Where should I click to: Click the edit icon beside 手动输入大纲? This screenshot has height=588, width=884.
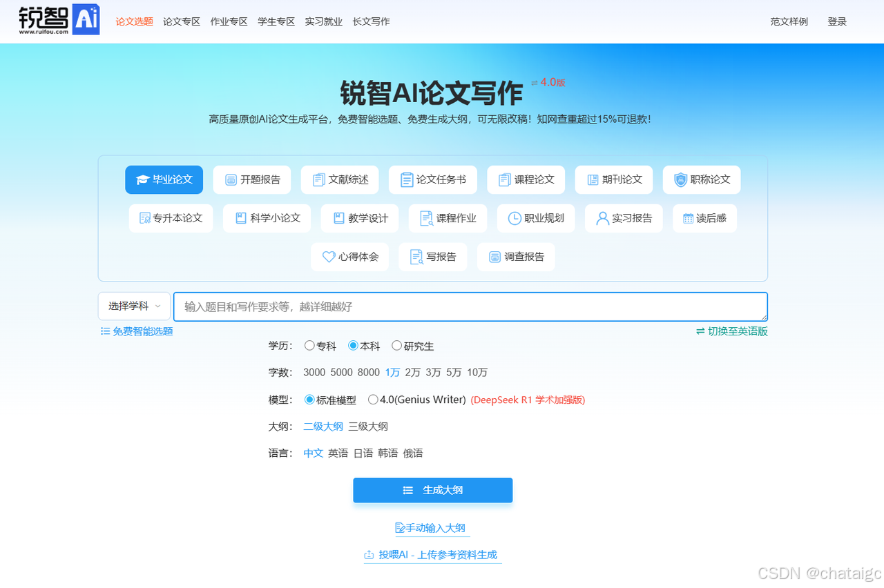pyautogui.click(x=400, y=528)
